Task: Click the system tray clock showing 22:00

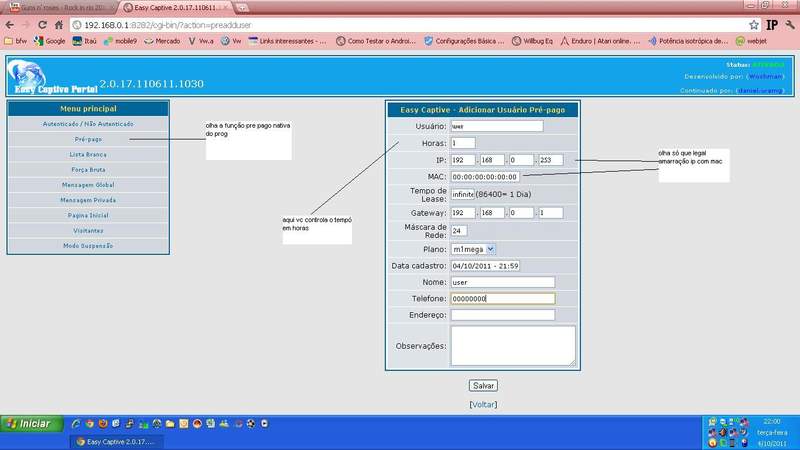Action: (x=772, y=421)
